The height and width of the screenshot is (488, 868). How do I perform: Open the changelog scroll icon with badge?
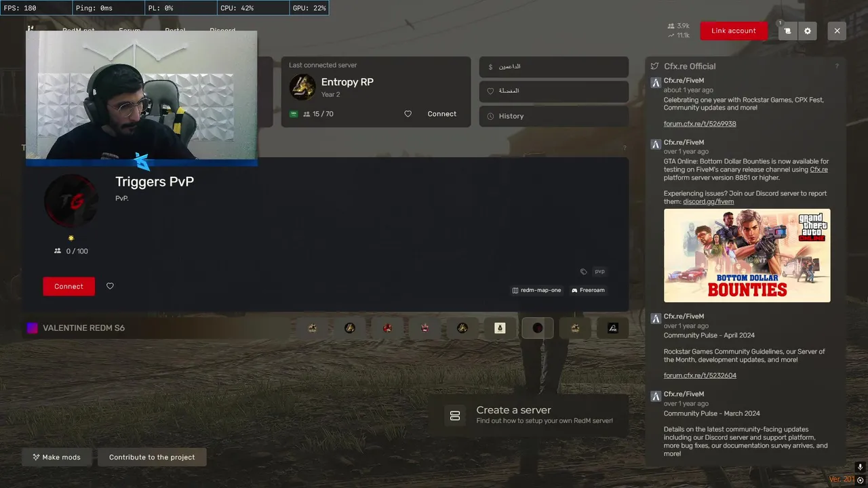(787, 30)
